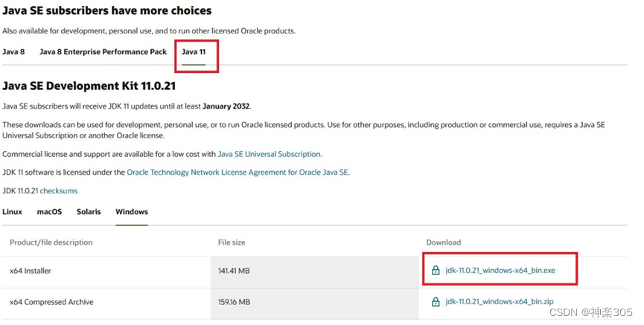Click the lock icon beside the .zip download
This screenshot has height=325, width=644.
436,302
